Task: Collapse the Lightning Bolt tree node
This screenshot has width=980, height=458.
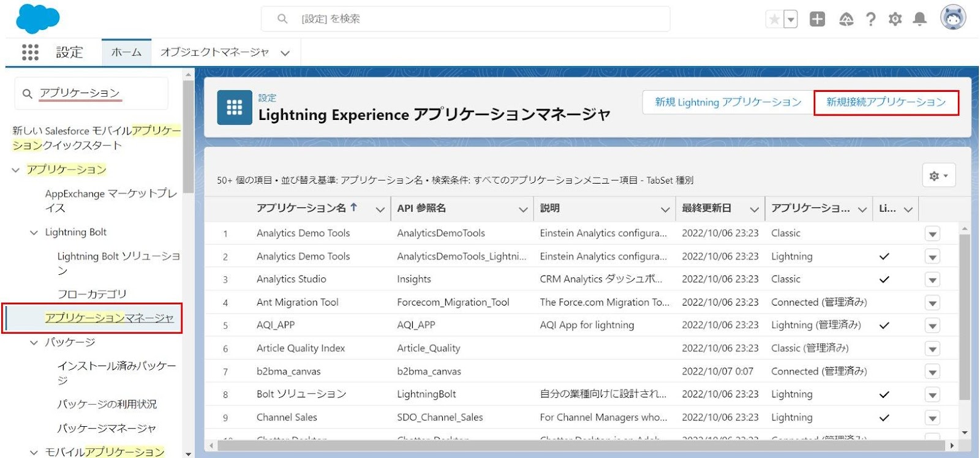Action: [34, 233]
